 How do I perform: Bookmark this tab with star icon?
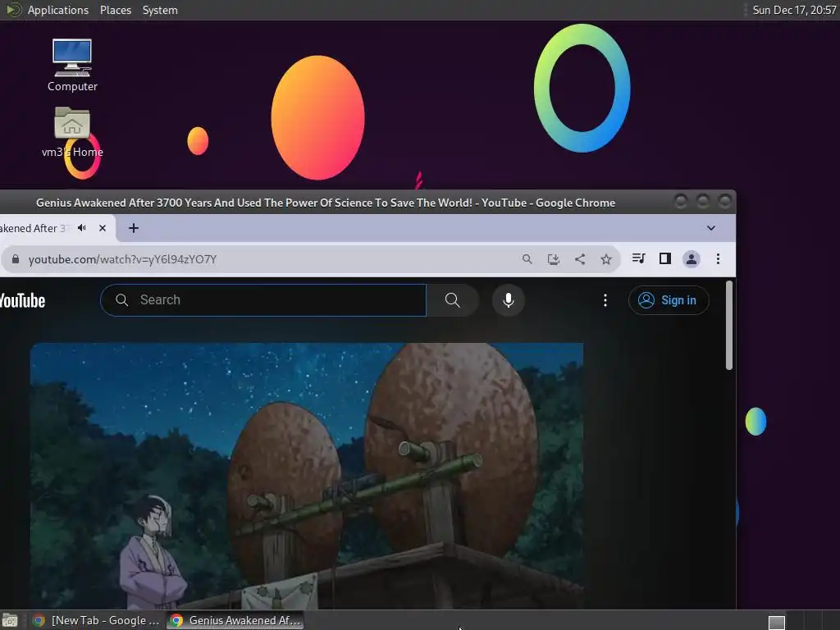pyautogui.click(x=606, y=259)
